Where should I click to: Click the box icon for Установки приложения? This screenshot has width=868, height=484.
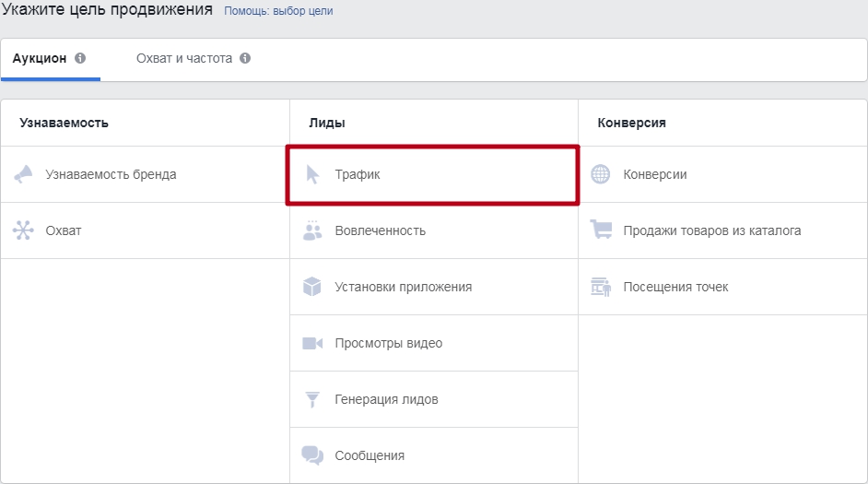click(312, 287)
